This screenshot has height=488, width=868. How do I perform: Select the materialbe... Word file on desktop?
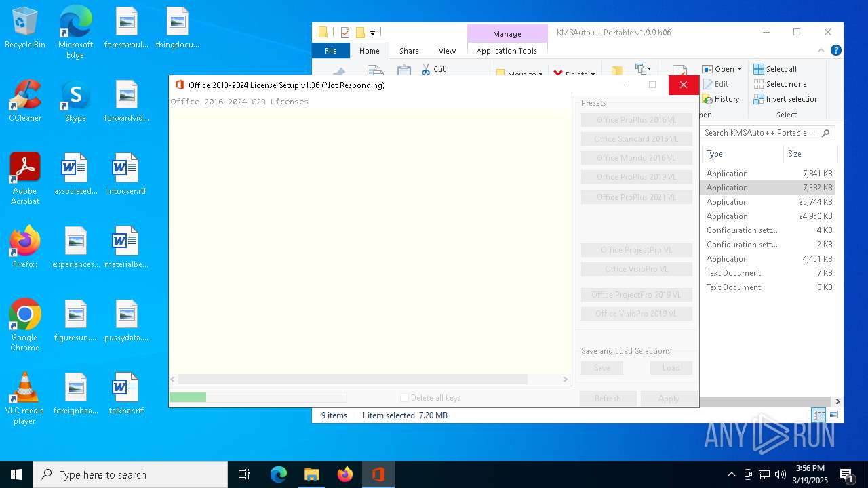tap(126, 248)
